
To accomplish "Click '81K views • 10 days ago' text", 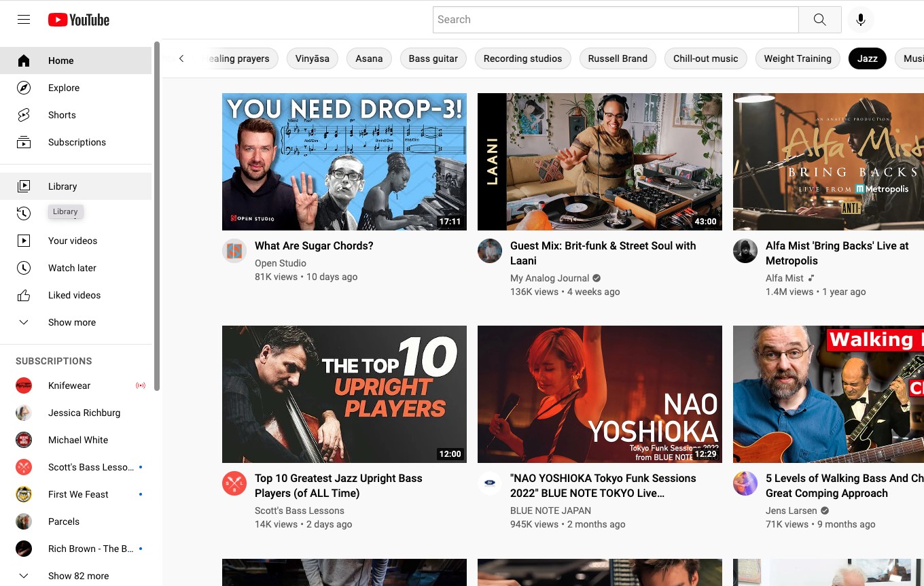I will pyautogui.click(x=306, y=277).
